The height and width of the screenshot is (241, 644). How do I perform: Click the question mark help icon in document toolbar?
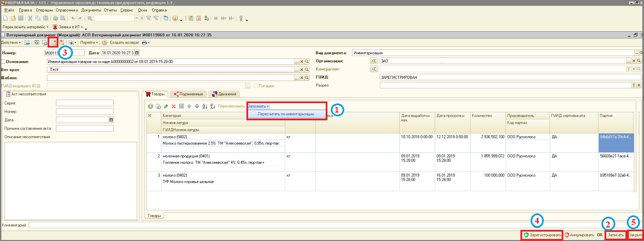tap(105, 42)
